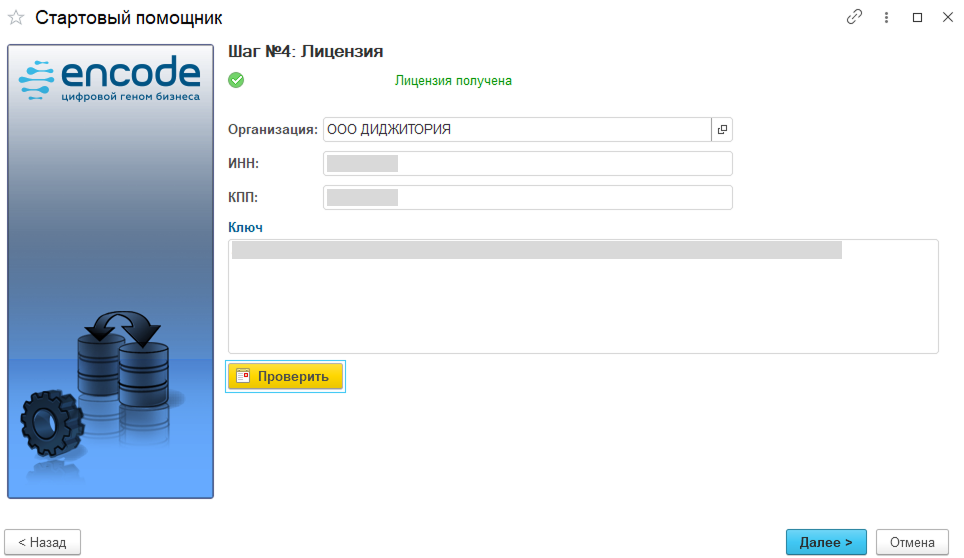Open the three-dot more options menu
The image size is (964, 558).
click(886, 18)
